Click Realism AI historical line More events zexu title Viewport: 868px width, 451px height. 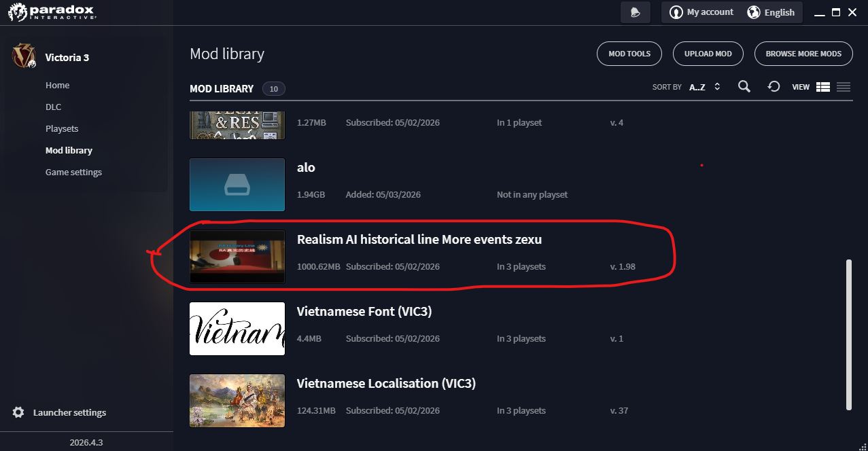(419, 239)
